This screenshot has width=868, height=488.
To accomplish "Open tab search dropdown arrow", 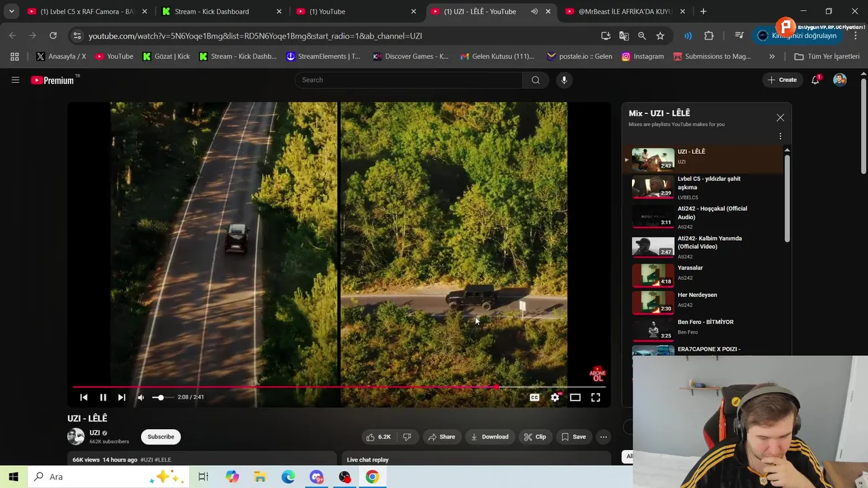I will pyautogui.click(x=12, y=12).
